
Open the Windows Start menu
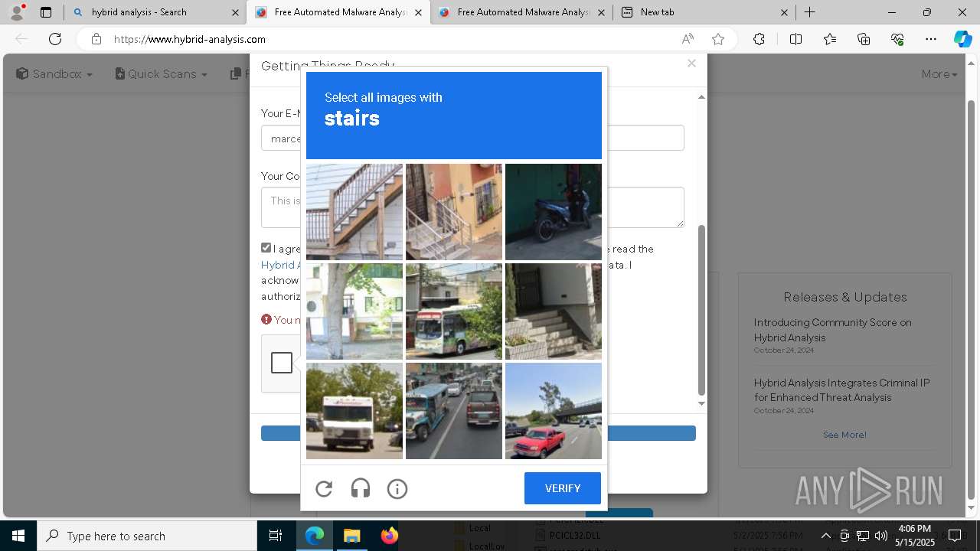click(x=18, y=536)
